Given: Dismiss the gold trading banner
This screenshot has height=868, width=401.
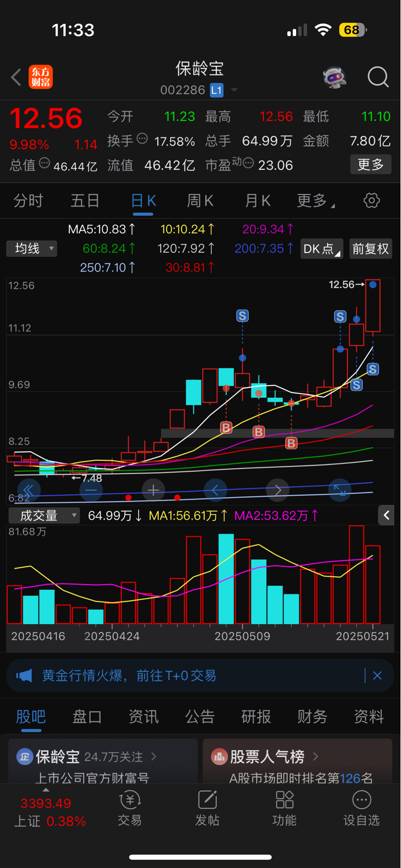Looking at the screenshot, I should coord(378,676).
